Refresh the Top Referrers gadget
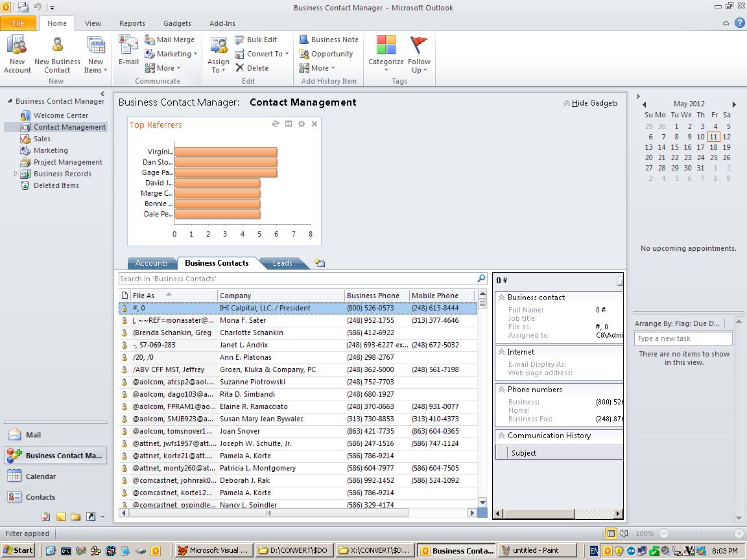Screen dimensions: 747x560 coord(276,124)
